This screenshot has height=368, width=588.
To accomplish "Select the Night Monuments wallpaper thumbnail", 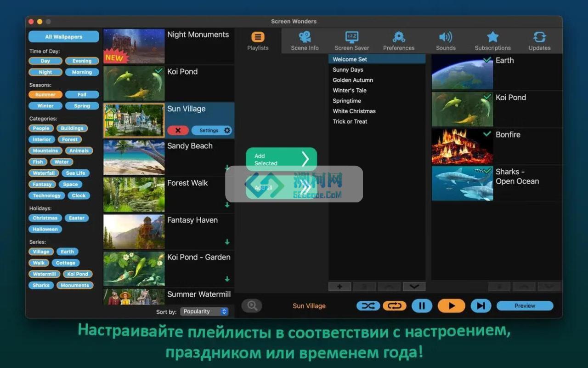I will (134, 46).
